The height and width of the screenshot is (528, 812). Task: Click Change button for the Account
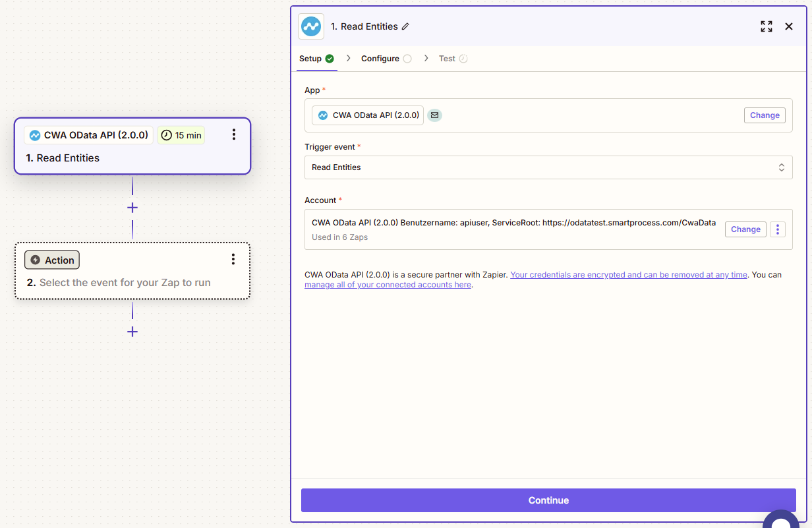[x=745, y=229]
